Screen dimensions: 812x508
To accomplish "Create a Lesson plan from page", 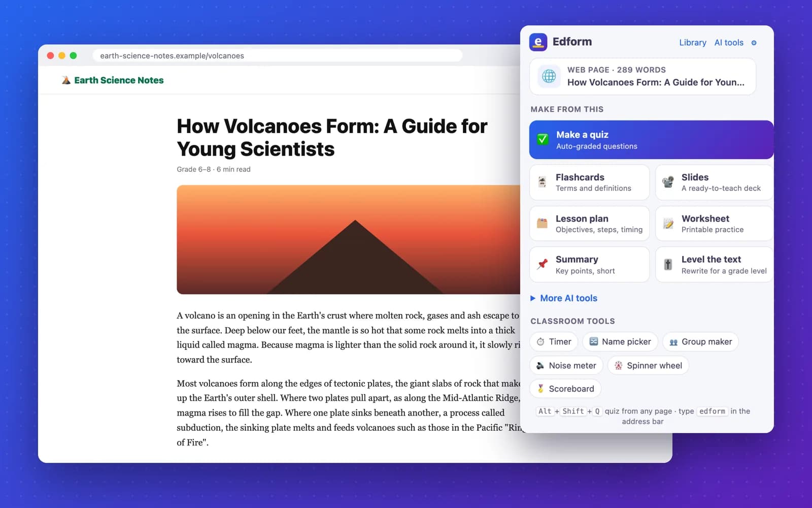I will point(589,224).
